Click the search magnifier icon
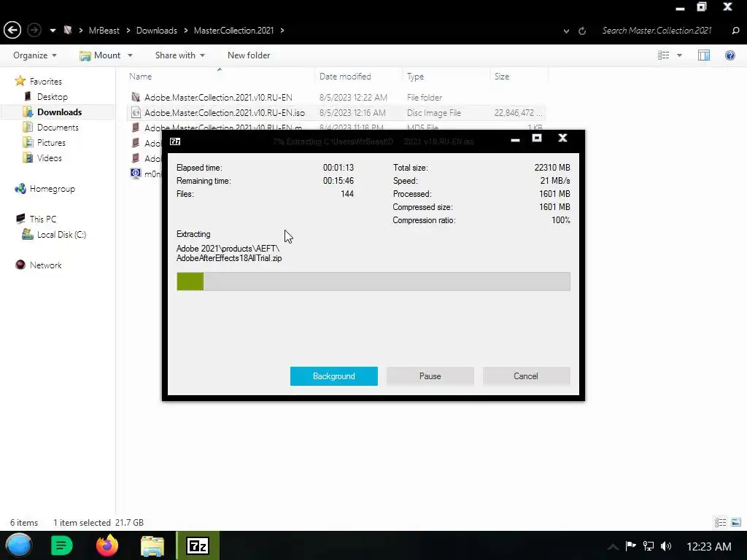Screen dimensions: 747x560 pos(735,31)
